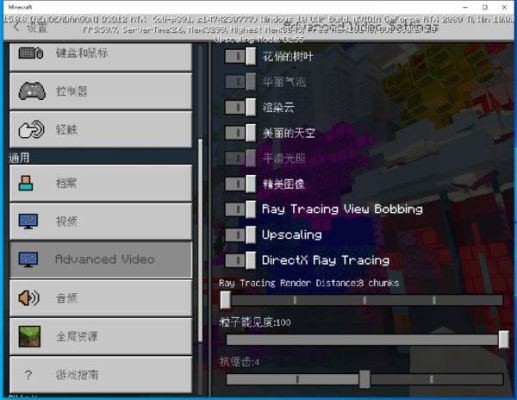
Task: Click the 粒子能见度 particle visibility slider handle
Action: 504,340
